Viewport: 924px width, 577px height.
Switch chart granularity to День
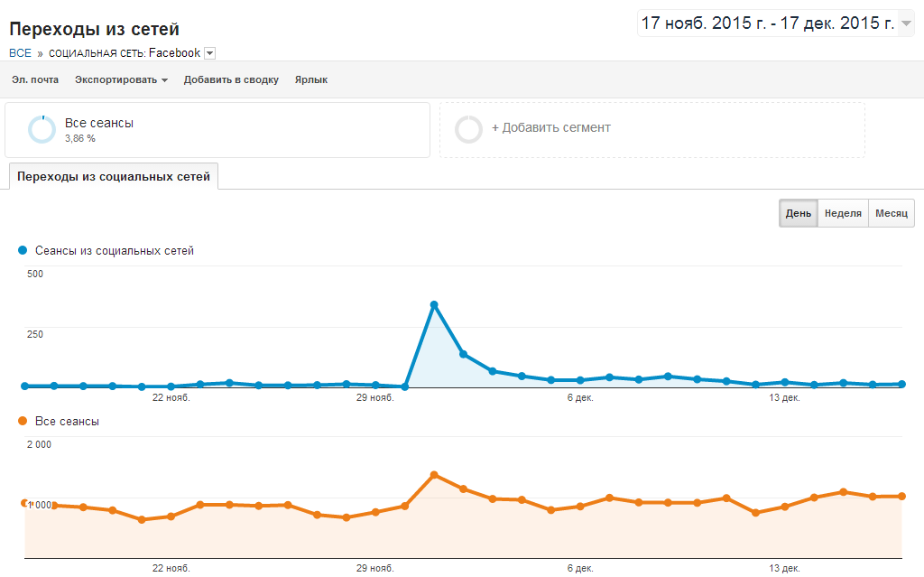(x=798, y=214)
